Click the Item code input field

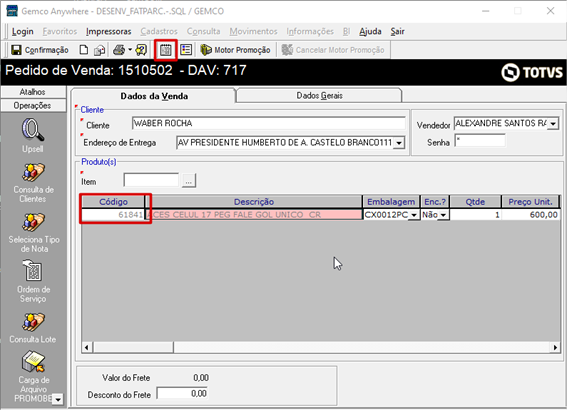coord(151,180)
